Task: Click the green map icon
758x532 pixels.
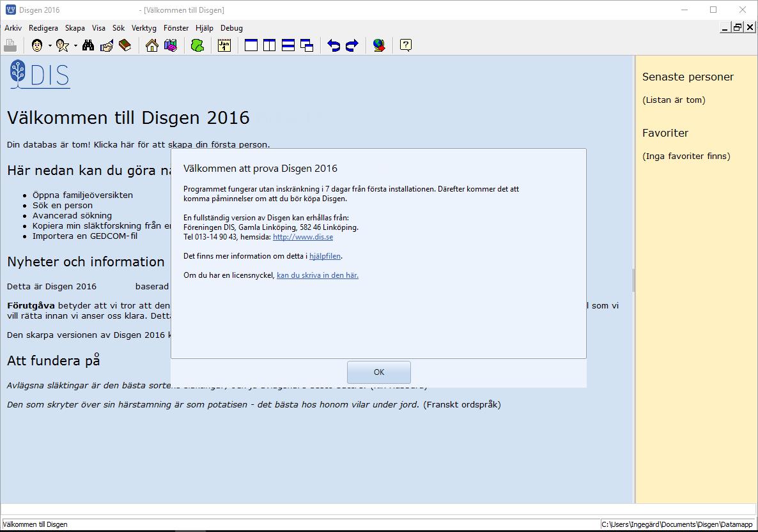Action: pyautogui.click(x=197, y=45)
